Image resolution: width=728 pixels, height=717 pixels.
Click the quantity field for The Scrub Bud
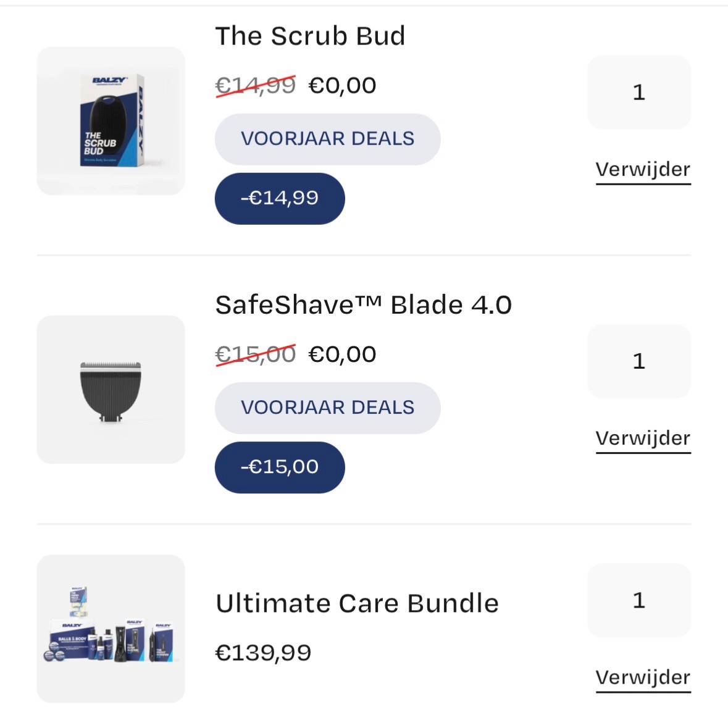point(639,92)
